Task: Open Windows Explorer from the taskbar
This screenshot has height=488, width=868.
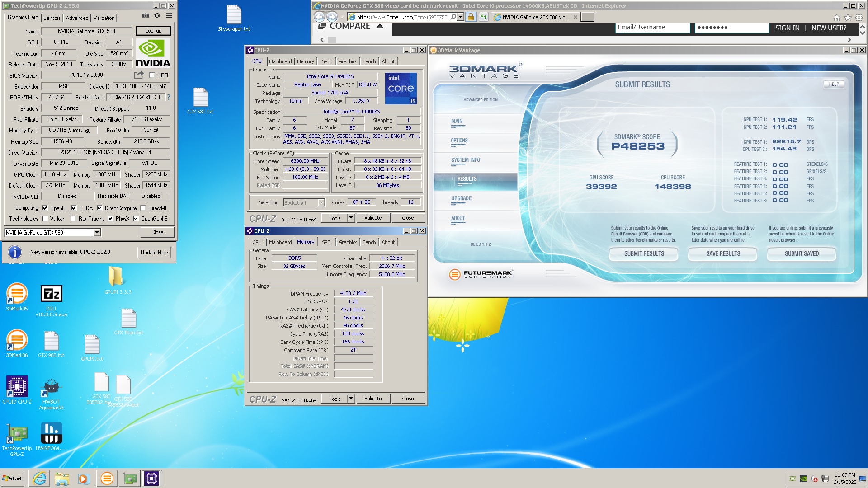Action: click(x=62, y=478)
